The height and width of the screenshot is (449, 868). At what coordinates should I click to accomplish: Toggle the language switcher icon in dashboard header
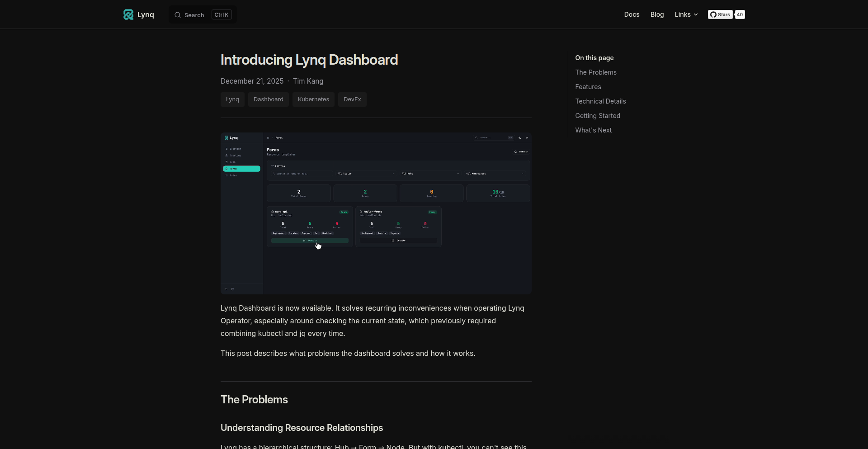point(520,138)
